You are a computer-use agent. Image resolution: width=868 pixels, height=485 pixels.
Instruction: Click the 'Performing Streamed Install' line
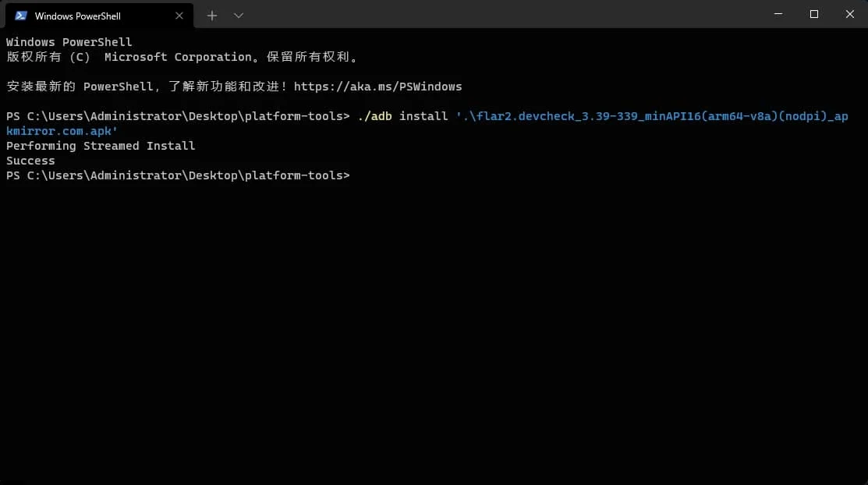pyautogui.click(x=101, y=146)
